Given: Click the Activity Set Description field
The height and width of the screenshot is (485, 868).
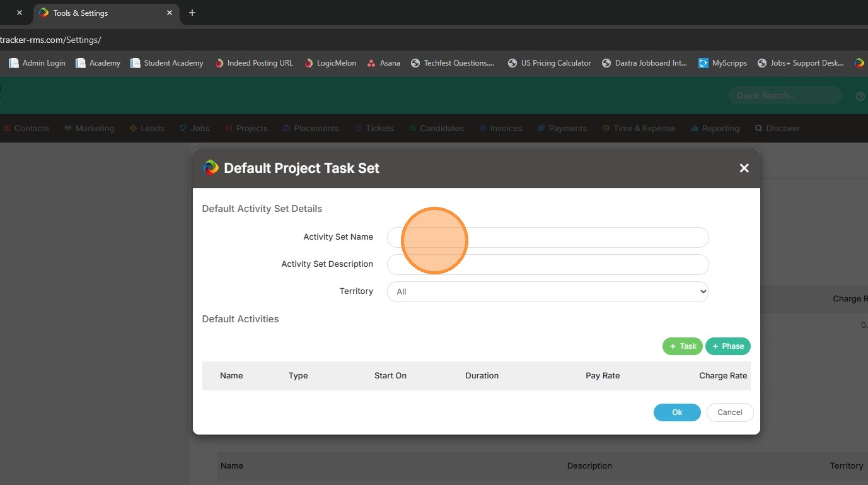Looking at the screenshot, I should (x=548, y=264).
